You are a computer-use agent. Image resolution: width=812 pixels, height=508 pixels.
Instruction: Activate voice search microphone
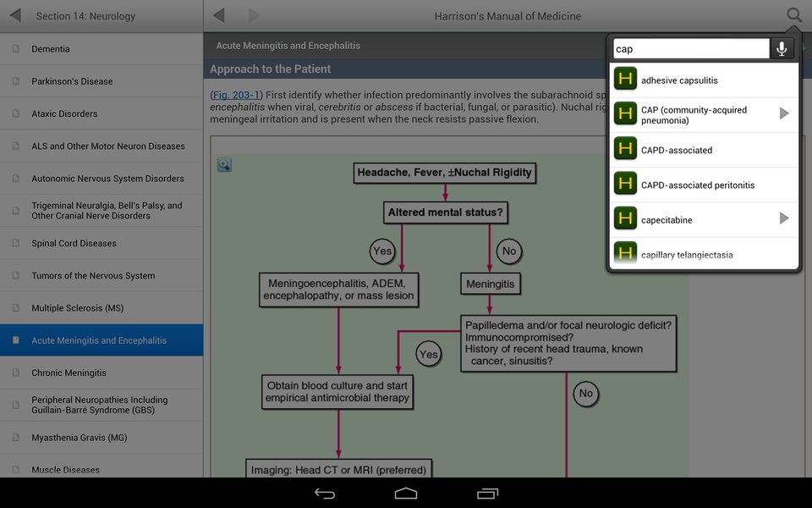click(782, 49)
